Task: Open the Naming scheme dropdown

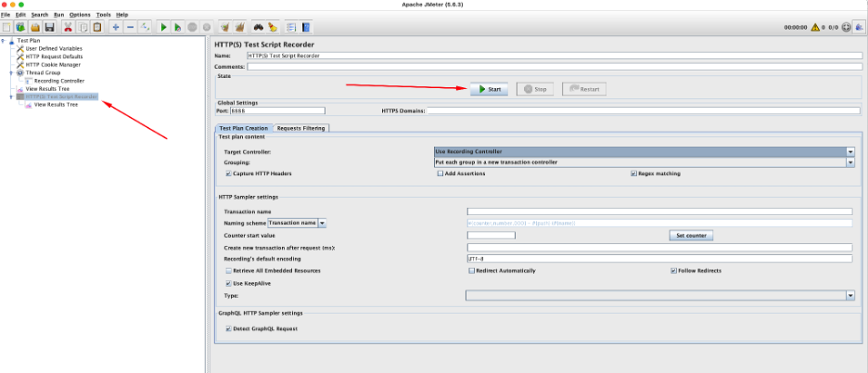Action: pyautogui.click(x=297, y=223)
